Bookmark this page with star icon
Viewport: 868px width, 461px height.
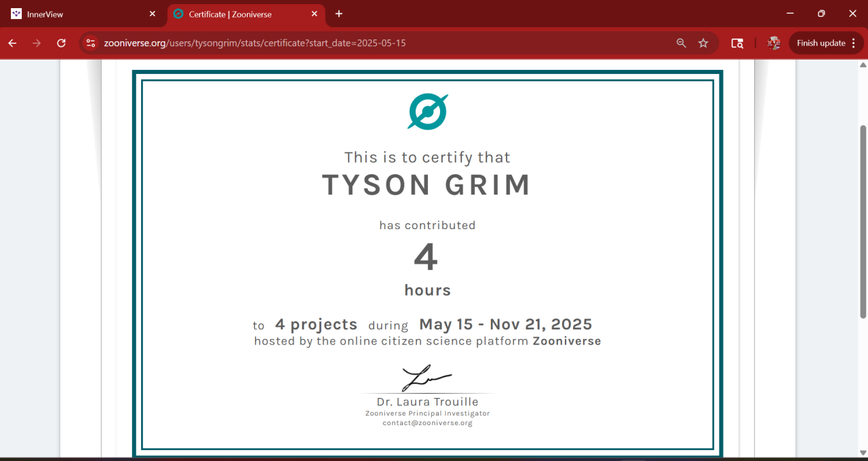(703, 43)
